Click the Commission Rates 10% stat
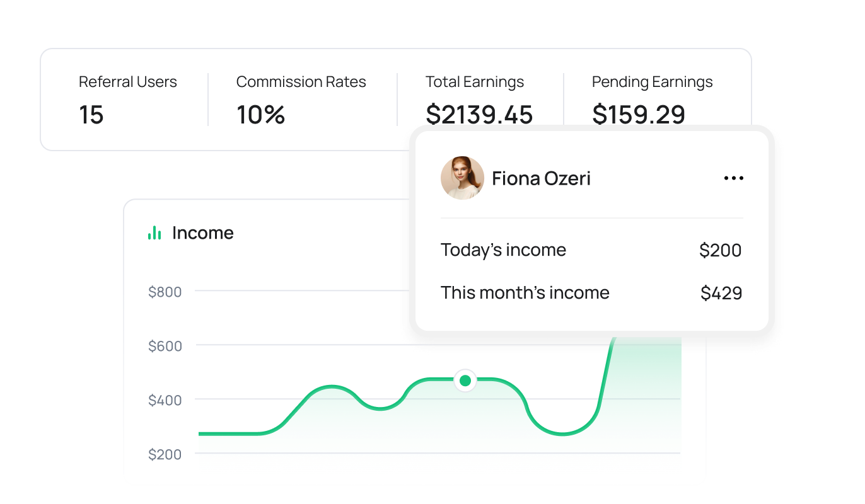Viewport: 865px width, 504px height. [x=260, y=115]
